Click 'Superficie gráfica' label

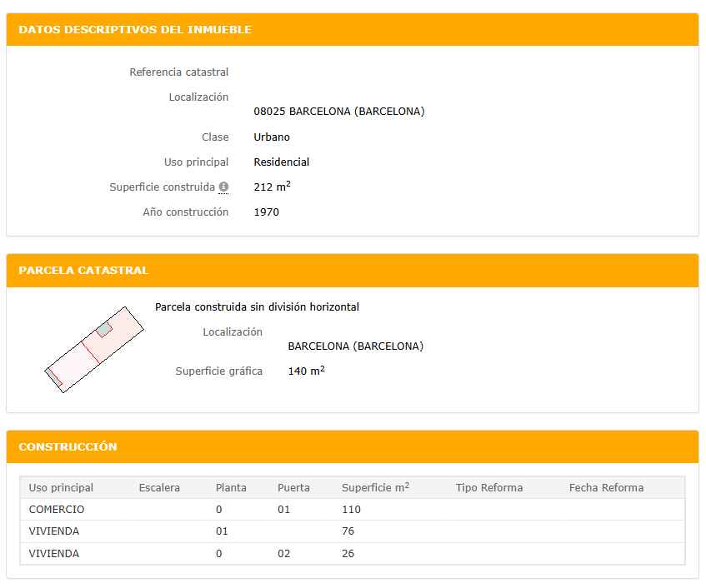(219, 371)
